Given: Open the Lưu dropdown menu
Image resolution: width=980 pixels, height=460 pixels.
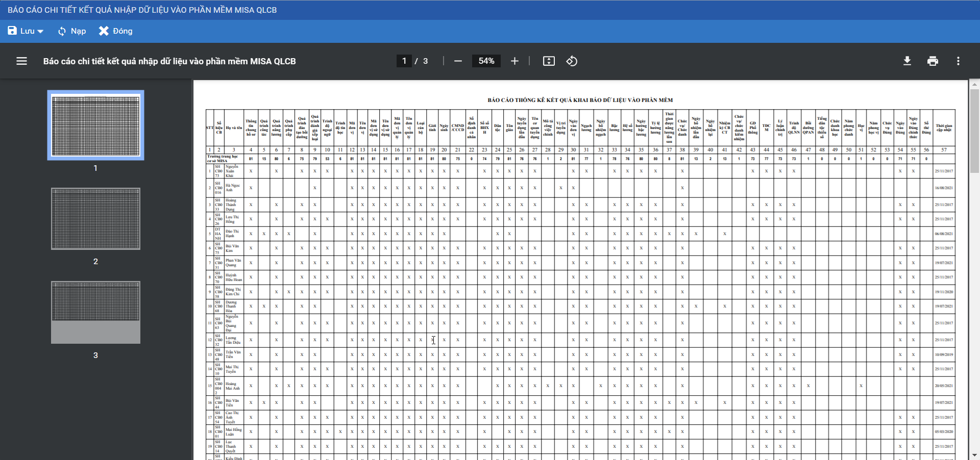Looking at the screenshot, I should click(26, 31).
